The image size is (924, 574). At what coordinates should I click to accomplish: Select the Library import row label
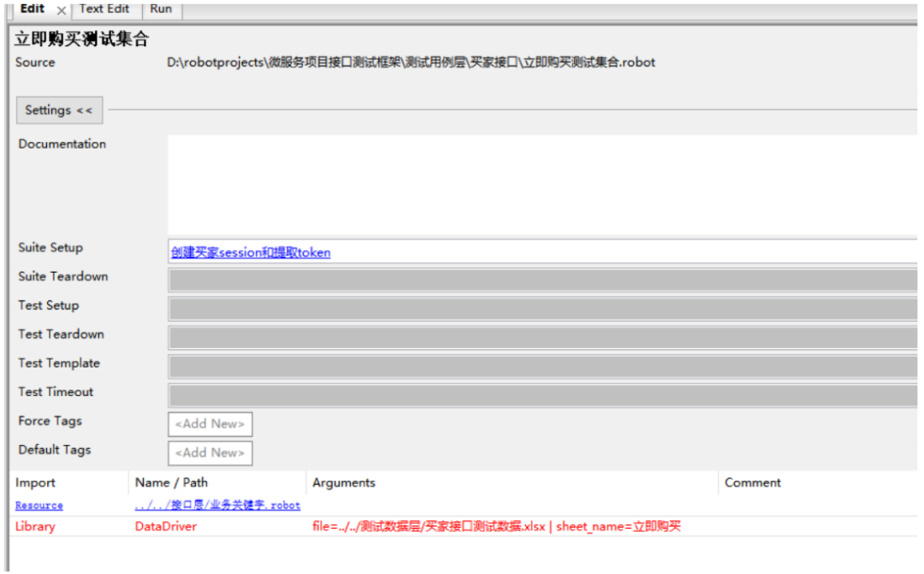35,526
